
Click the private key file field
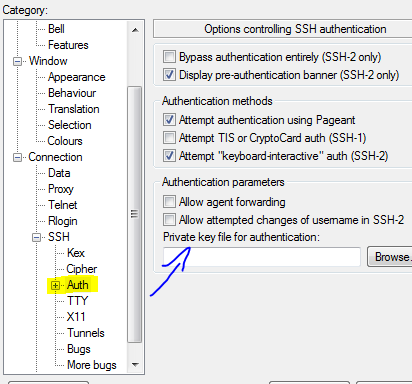tap(262, 257)
